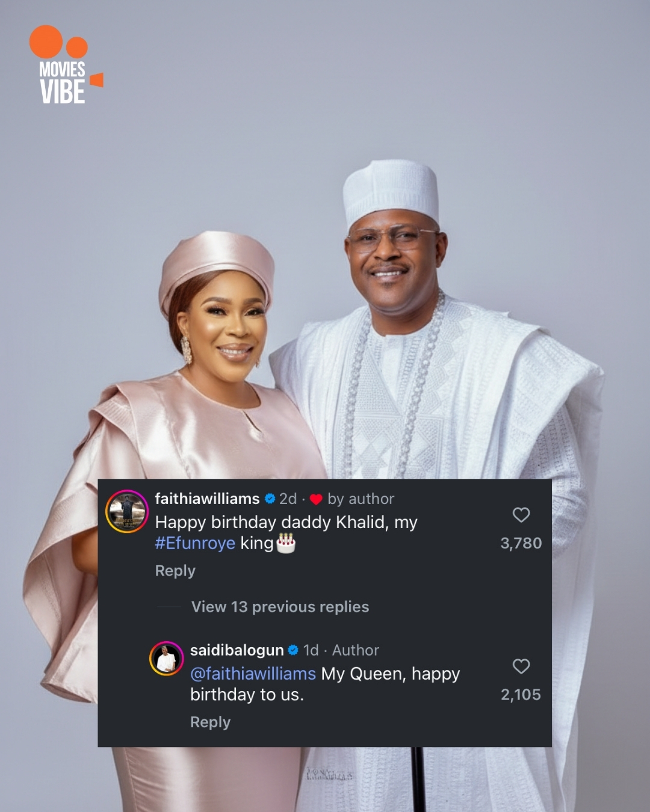650x812 pixels.
Task: Click the red heart liked-by-author icon
Action: 316,499
